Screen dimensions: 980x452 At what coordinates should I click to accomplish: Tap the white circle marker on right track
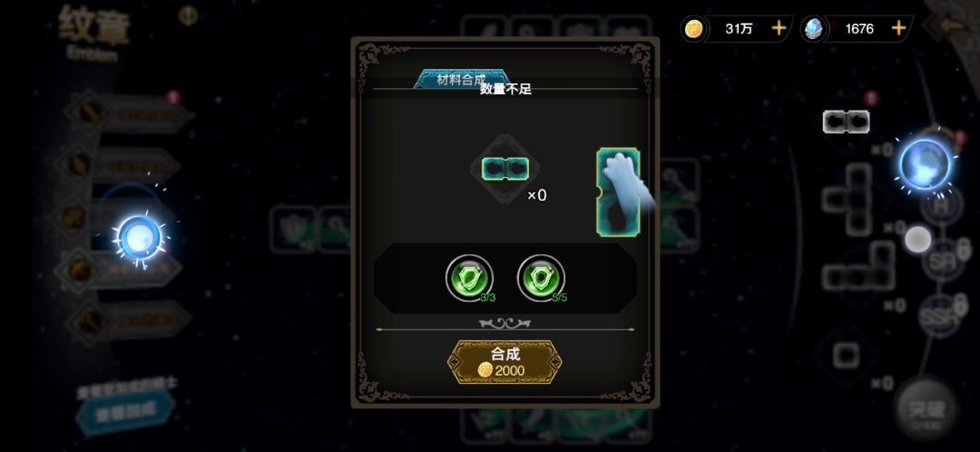(917, 240)
